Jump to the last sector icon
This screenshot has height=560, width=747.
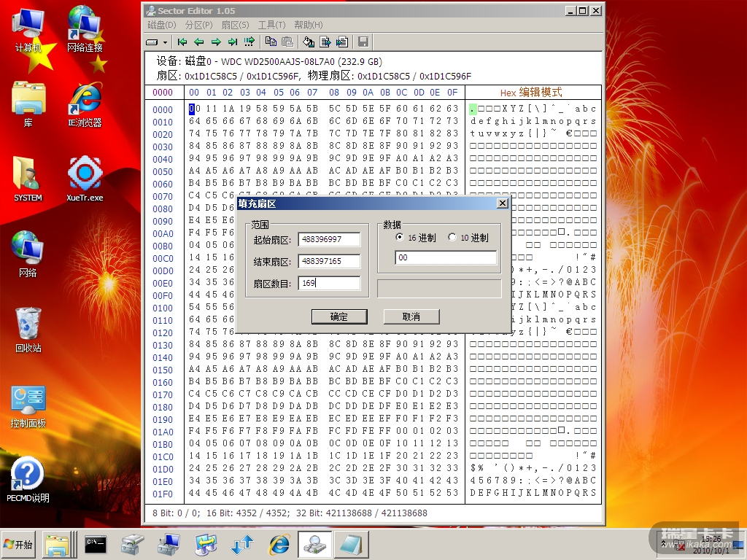click(x=232, y=42)
